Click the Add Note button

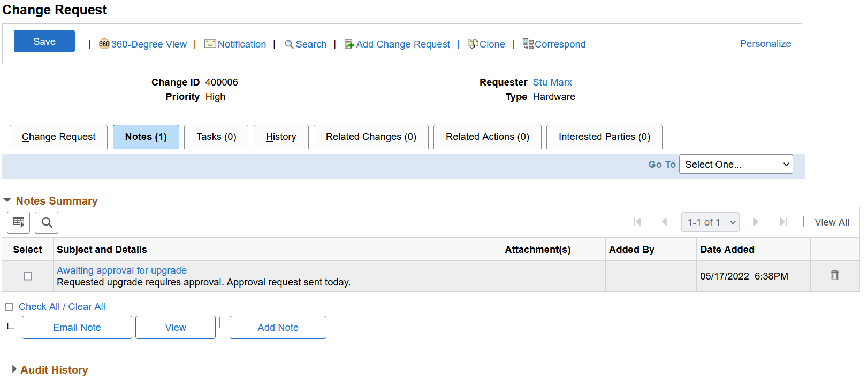[278, 328]
